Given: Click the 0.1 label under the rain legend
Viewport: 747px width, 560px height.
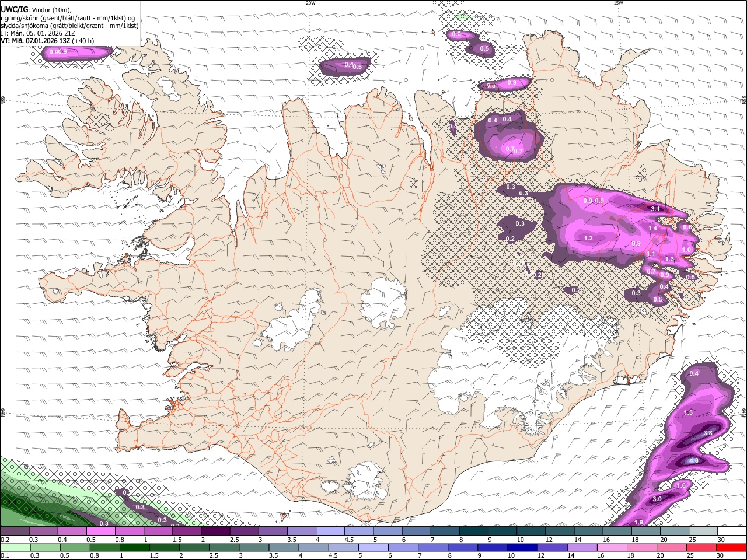Looking at the screenshot, I should click(5, 555).
